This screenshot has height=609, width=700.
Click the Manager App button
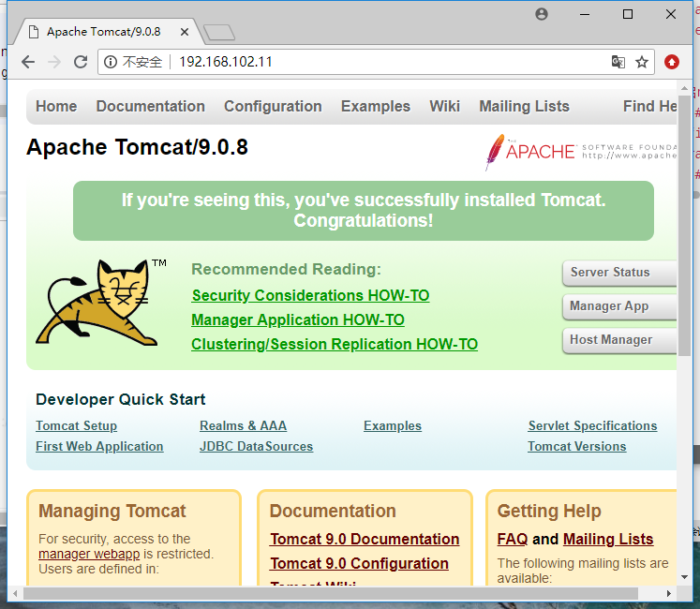pos(619,306)
